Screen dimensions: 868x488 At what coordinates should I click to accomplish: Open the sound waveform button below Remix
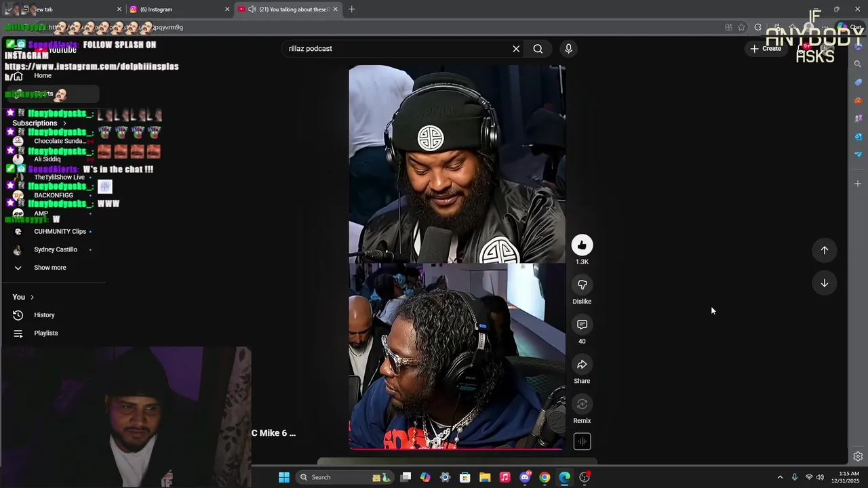click(x=582, y=442)
